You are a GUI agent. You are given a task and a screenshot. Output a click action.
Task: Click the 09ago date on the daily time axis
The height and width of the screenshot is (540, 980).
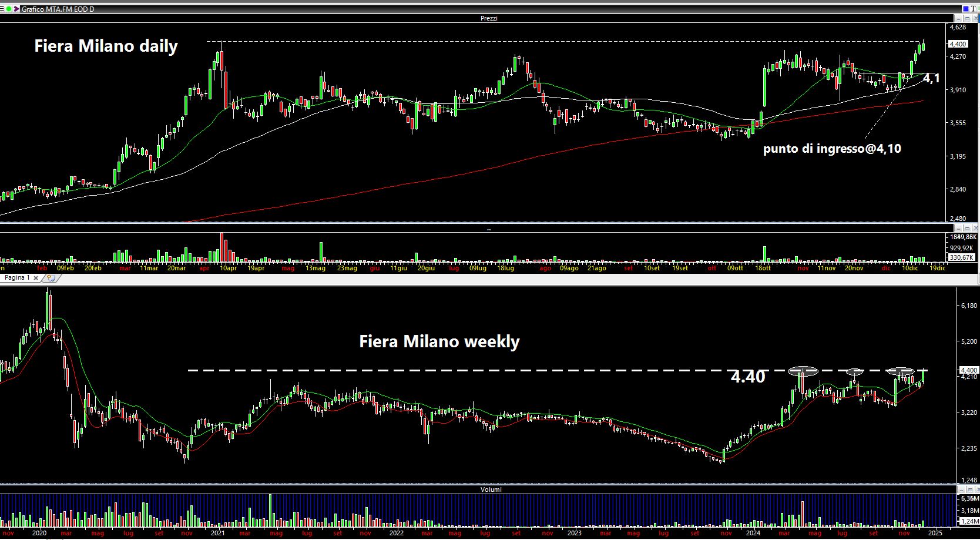coord(569,268)
